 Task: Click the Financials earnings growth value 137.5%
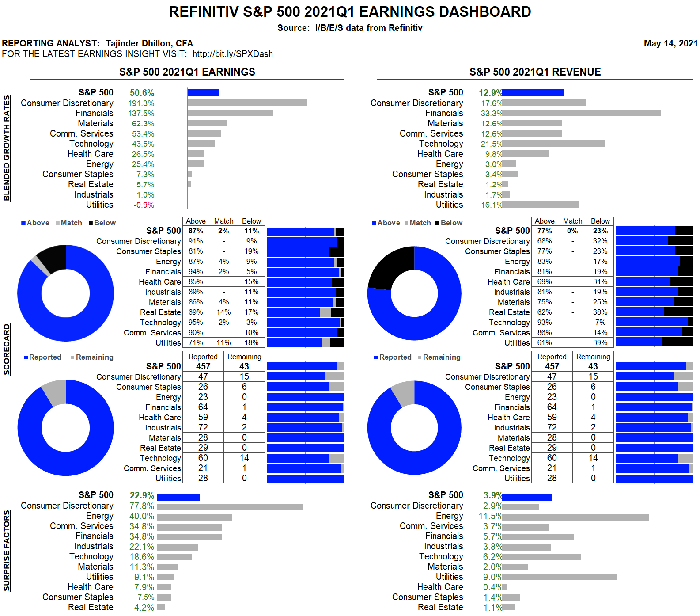point(141,114)
